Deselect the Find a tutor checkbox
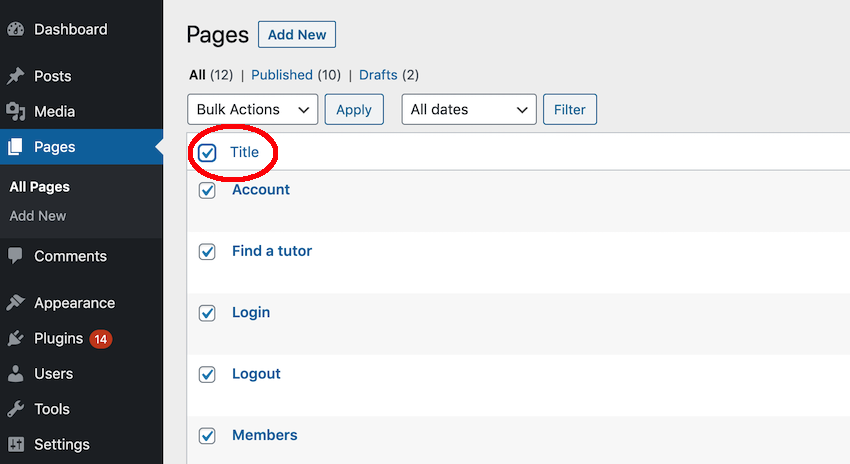Image resolution: width=850 pixels, height=464 pixels. (x=207, y=252)
